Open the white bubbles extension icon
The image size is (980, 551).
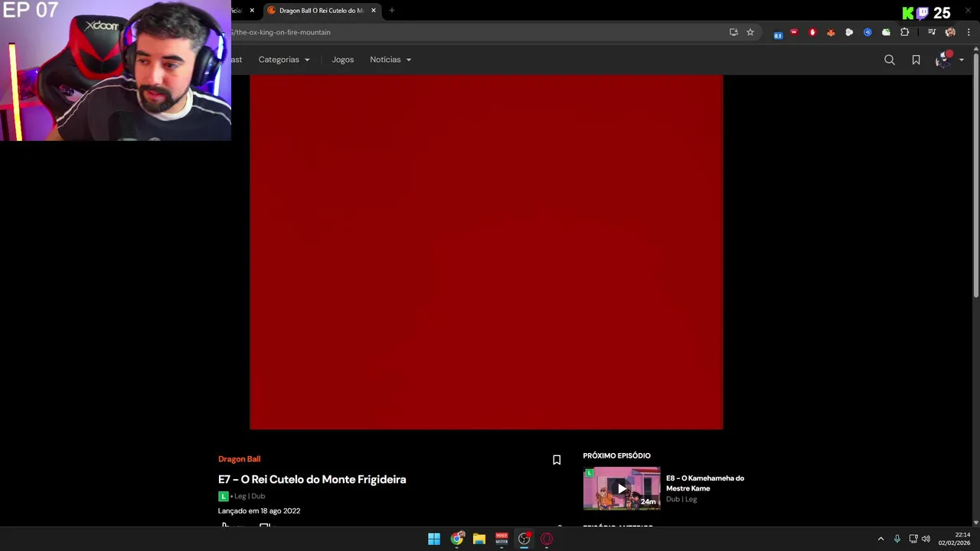(x=849, y=32)
